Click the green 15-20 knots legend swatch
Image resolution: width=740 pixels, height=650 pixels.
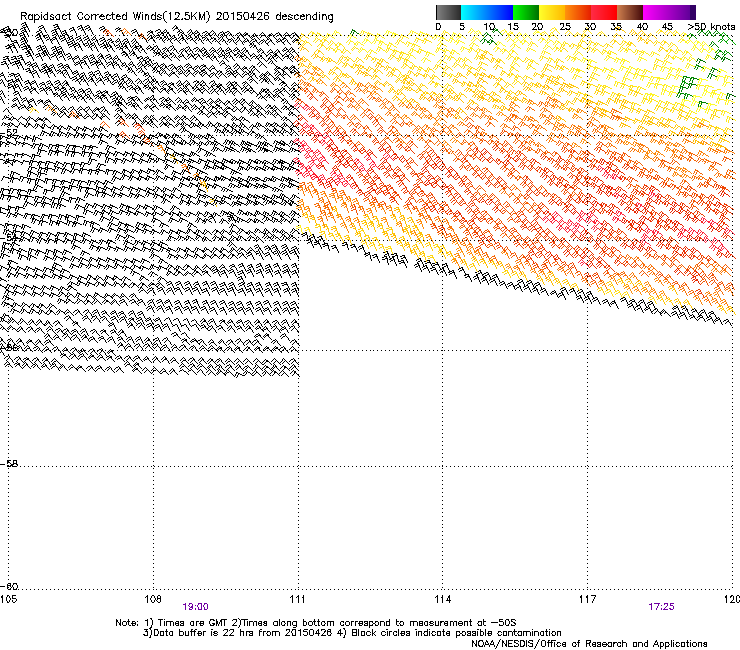click(x=526, y=12)
